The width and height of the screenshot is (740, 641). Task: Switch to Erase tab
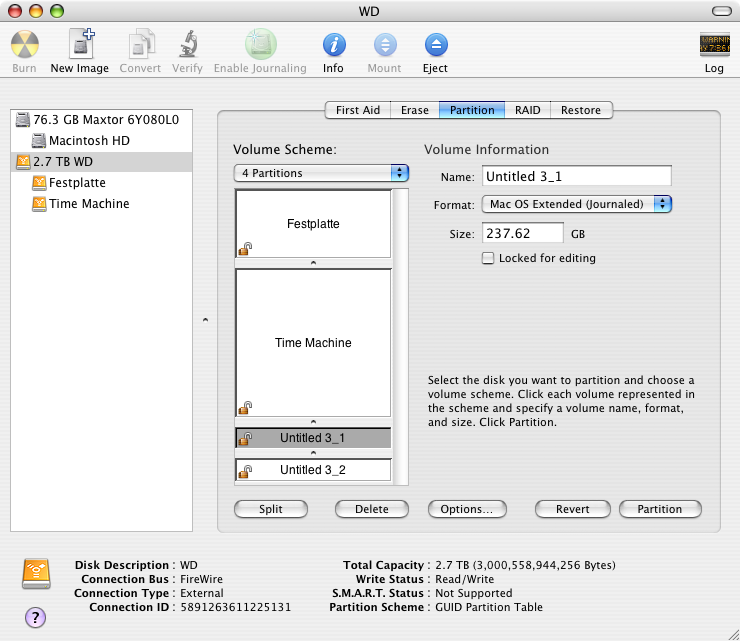[x=415, y=110]
